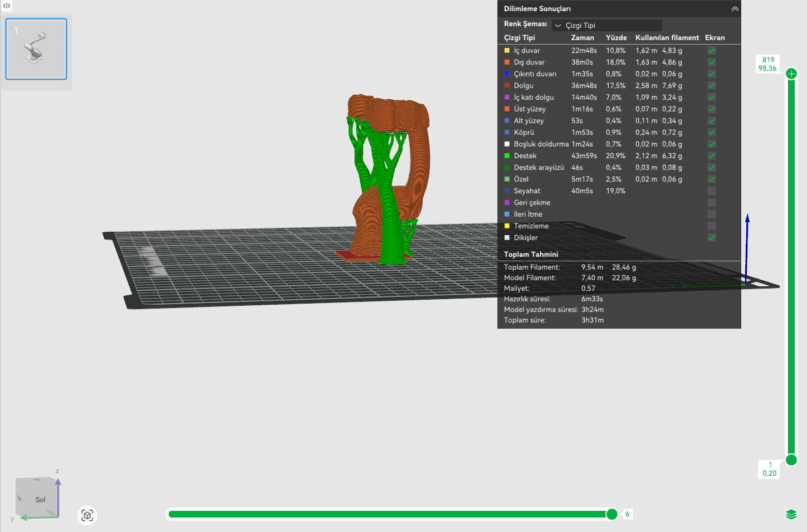Image resolution: width=807 pixels, height=532 pixels.
Task: Click the blue Çıkıntı duvarı color icon
Action: tap(507, 74)
